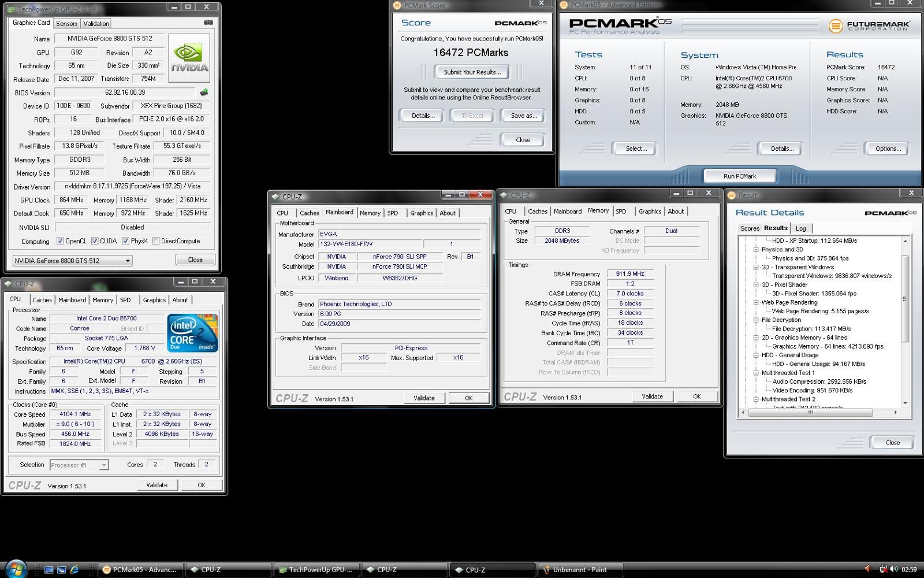
Task: Click scroll right arrow in Result Details list
Action: pyautogui.click(x=895, y=413)
